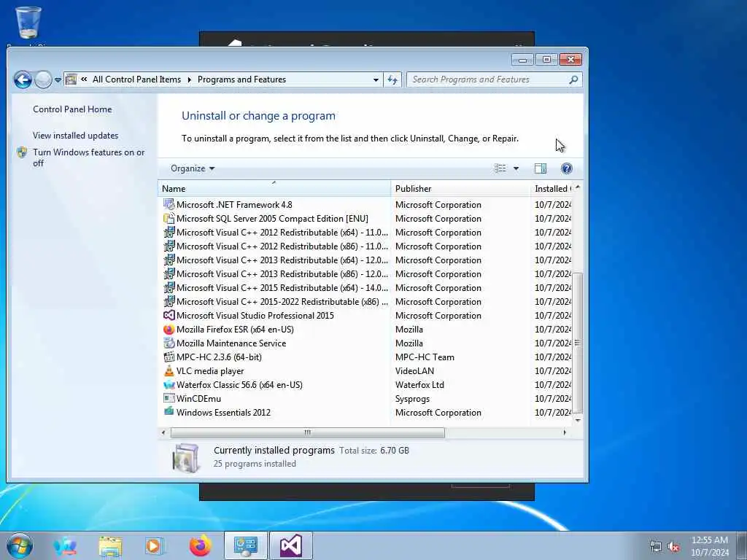Screen dimensions: 747x560
Task: Select Visual C++ 2012 Redistributable (x86) icon
Action: (169, 246)
